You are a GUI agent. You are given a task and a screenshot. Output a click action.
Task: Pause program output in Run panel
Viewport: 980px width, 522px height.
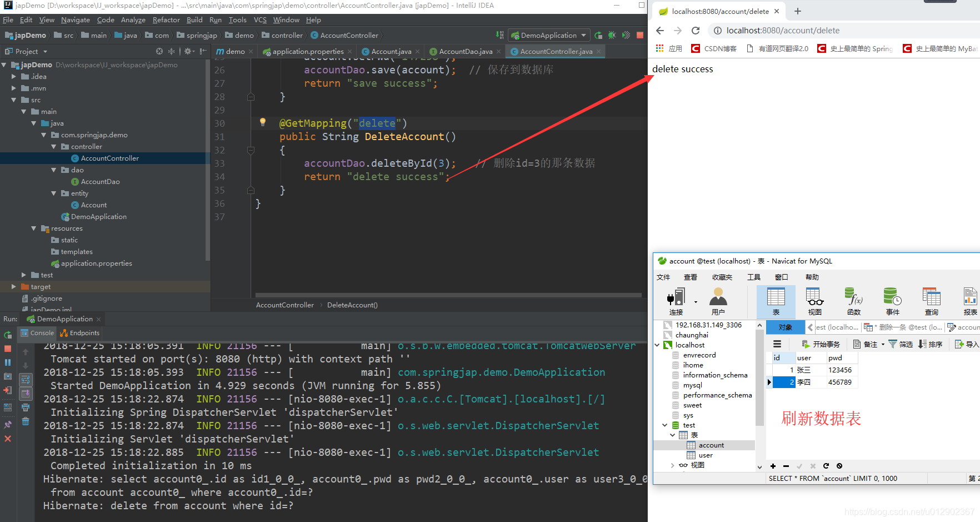(8, 362)
